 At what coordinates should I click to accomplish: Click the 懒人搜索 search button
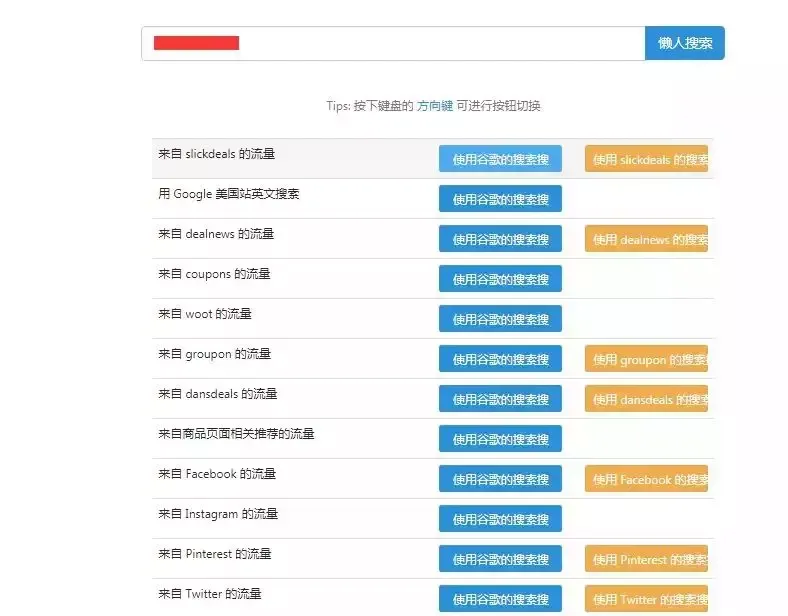[684, 43]
